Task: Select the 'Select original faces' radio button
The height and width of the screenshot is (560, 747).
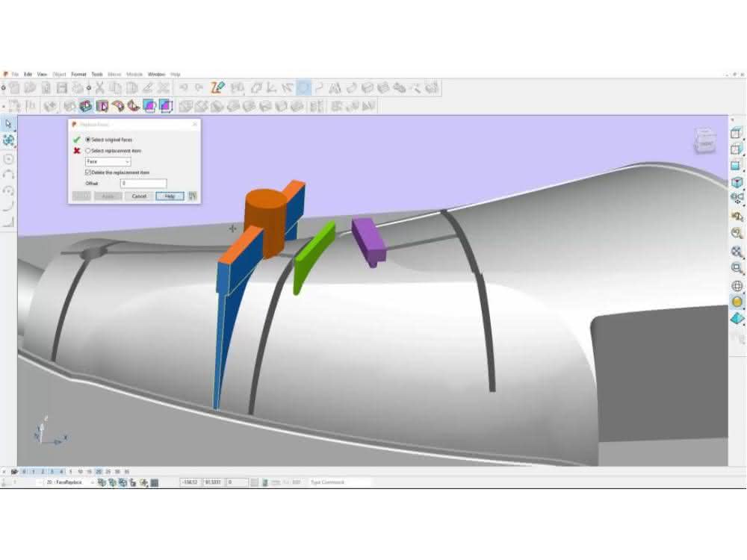Action: click(87, 140)
